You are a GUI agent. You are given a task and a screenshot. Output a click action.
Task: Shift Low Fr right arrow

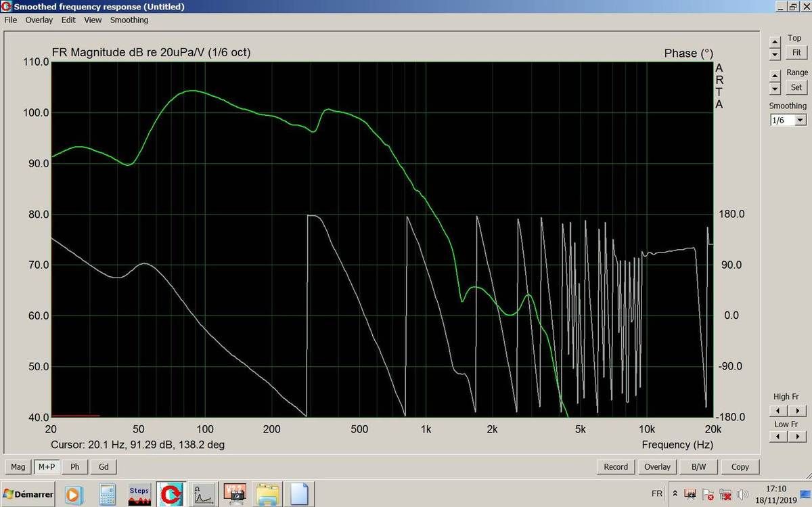tap(798, 437)
